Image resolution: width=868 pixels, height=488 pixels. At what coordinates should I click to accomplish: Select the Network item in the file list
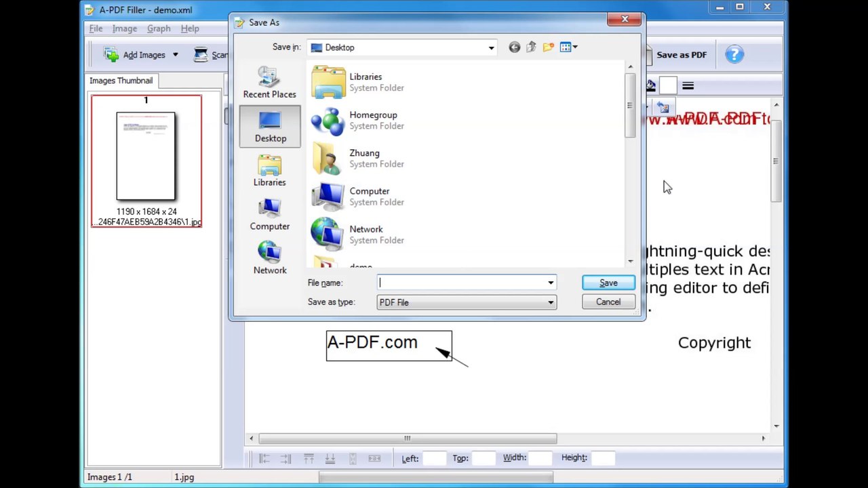point(357,234)
